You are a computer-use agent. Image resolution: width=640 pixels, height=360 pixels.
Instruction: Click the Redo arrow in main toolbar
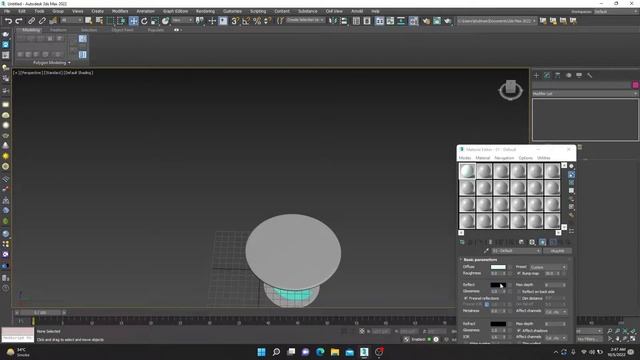click(19, 21)
